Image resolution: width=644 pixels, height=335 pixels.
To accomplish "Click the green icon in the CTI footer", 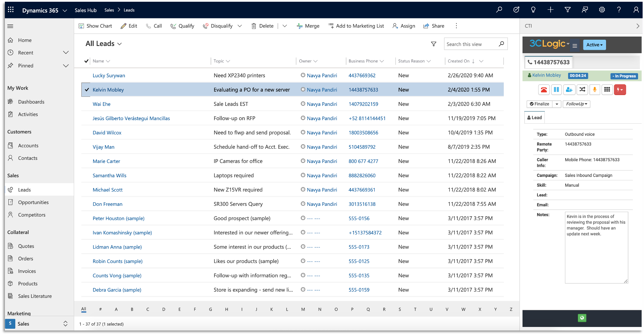I will 582,318.
